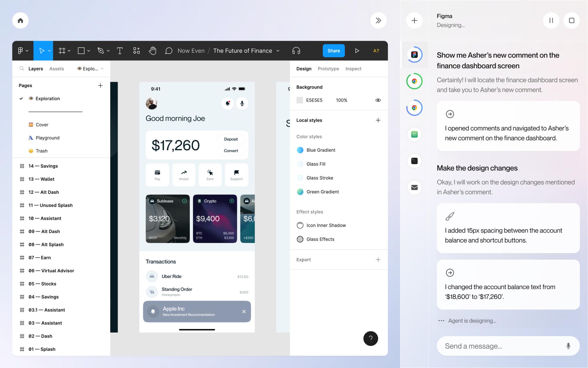
Task: Click the Invest shortcut tile
Action: click(x=184, y=175)
